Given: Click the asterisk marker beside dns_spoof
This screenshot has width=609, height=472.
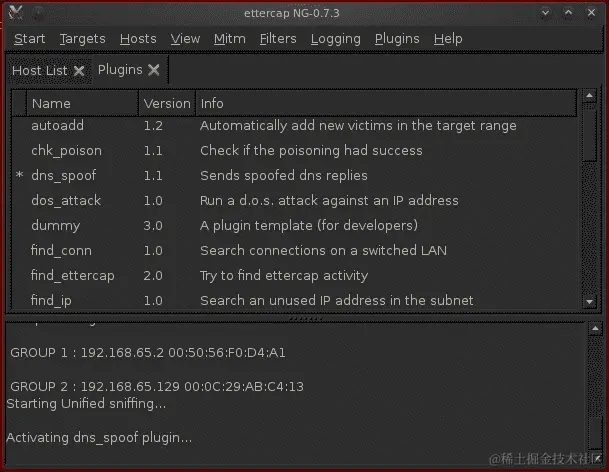Looking at the screenshot, I should coord(19,176).
